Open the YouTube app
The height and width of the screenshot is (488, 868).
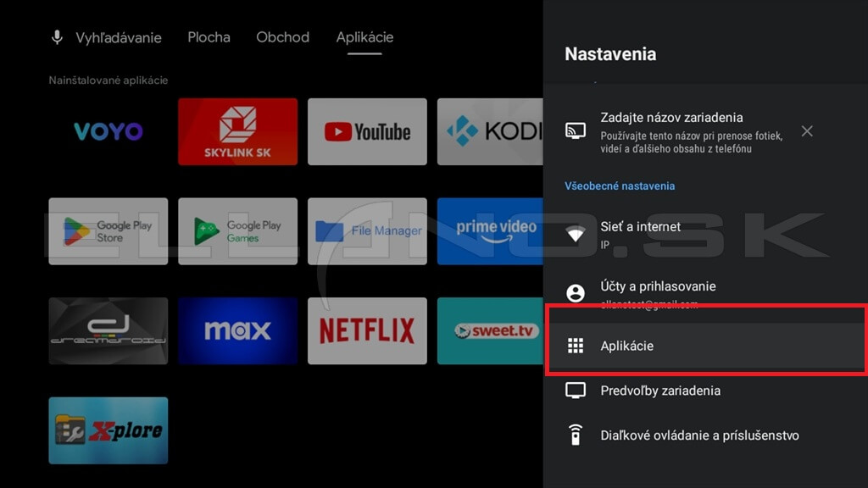[x=367, y=131]
